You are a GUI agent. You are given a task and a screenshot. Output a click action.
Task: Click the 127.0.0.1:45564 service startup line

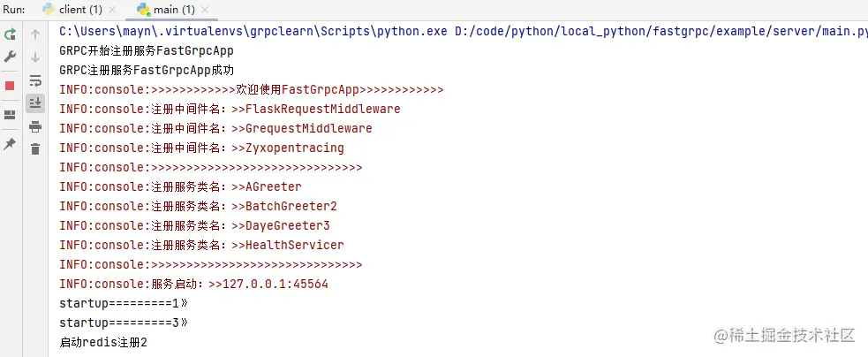[x=193, y=285]
